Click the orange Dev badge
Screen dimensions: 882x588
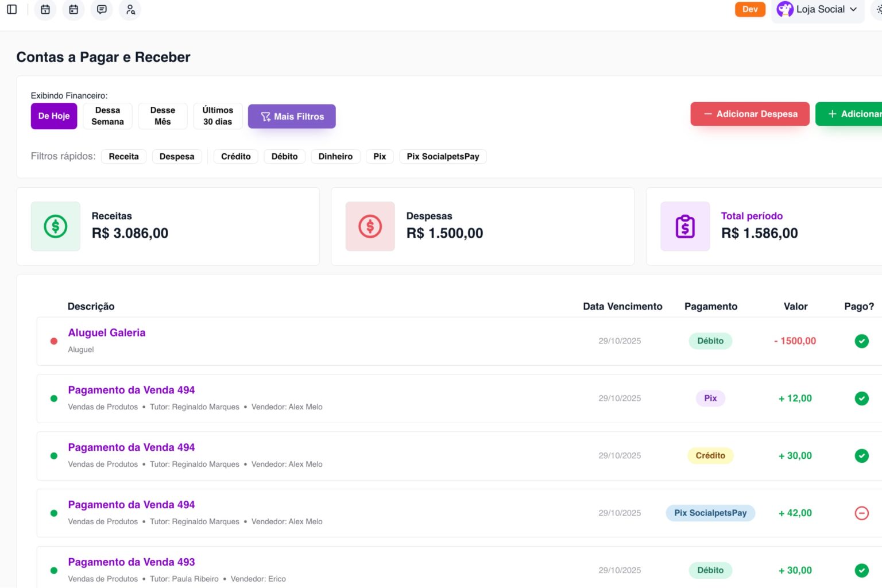pyautogui.click(x=750, y=9)
